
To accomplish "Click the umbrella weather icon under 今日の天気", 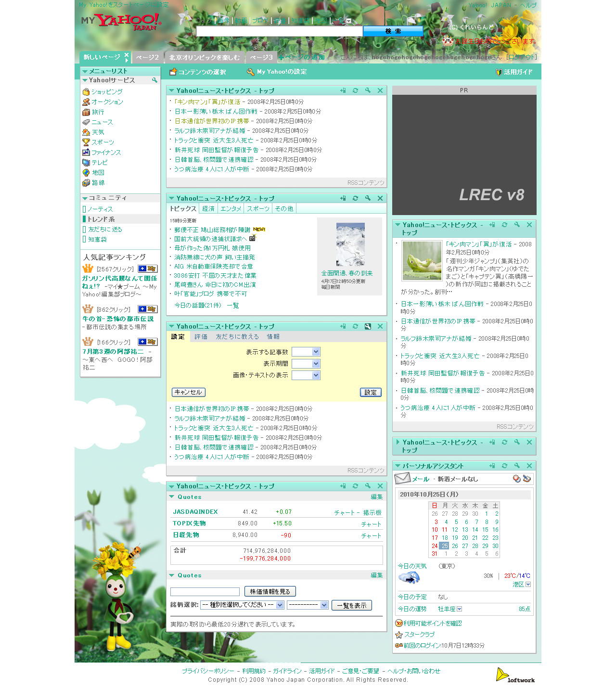I will point(409,578).
